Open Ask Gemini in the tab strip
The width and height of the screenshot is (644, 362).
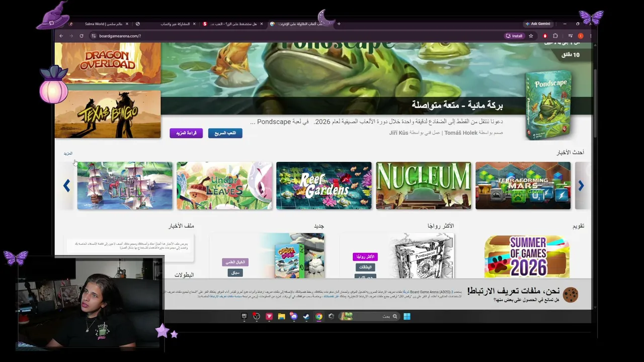coord(537,24)
